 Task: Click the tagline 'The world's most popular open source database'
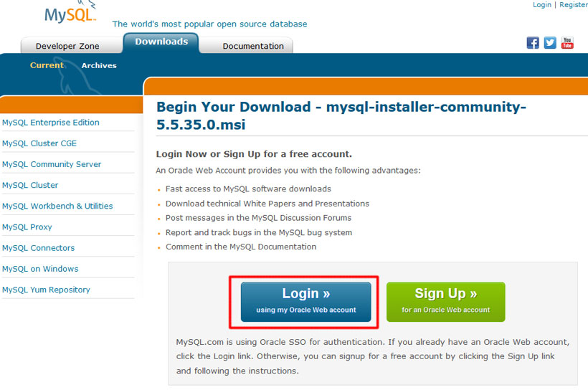(x=209, y=24)
